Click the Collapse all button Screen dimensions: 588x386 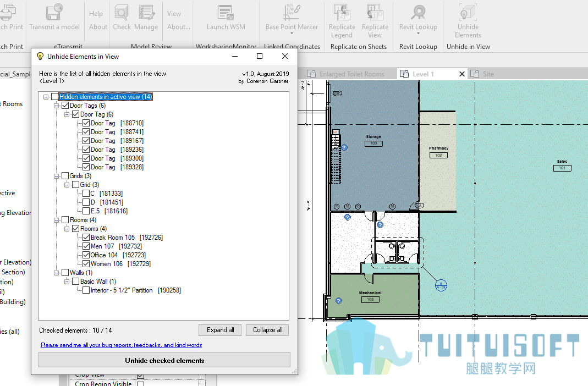267,330
